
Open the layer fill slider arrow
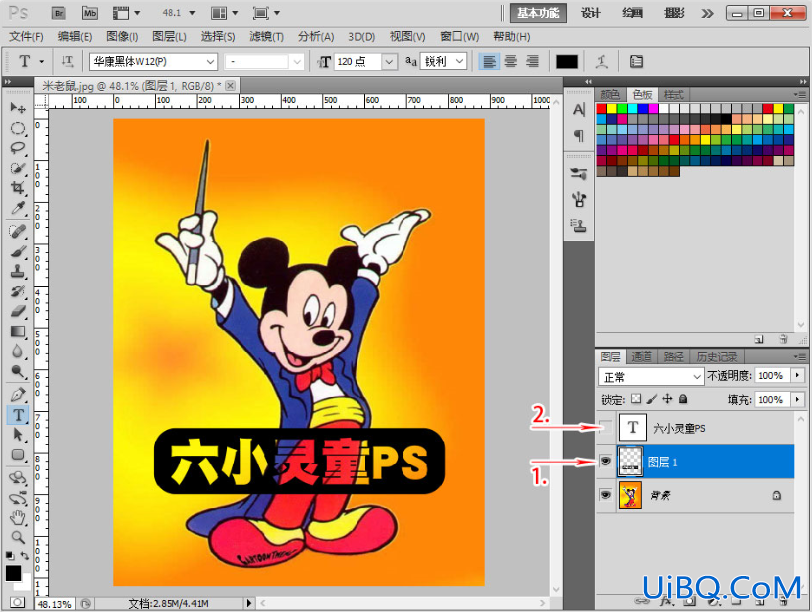[798, 399]
